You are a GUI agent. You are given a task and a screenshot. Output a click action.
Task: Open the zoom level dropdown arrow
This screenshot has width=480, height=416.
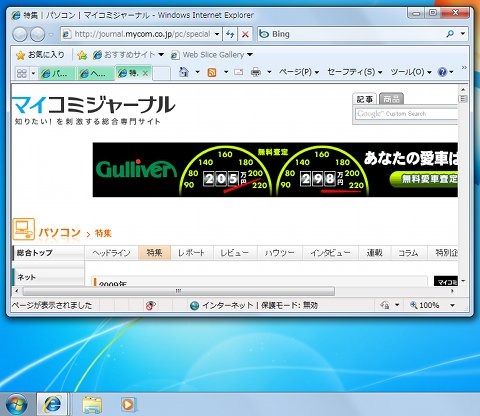[x=452, y=305]
